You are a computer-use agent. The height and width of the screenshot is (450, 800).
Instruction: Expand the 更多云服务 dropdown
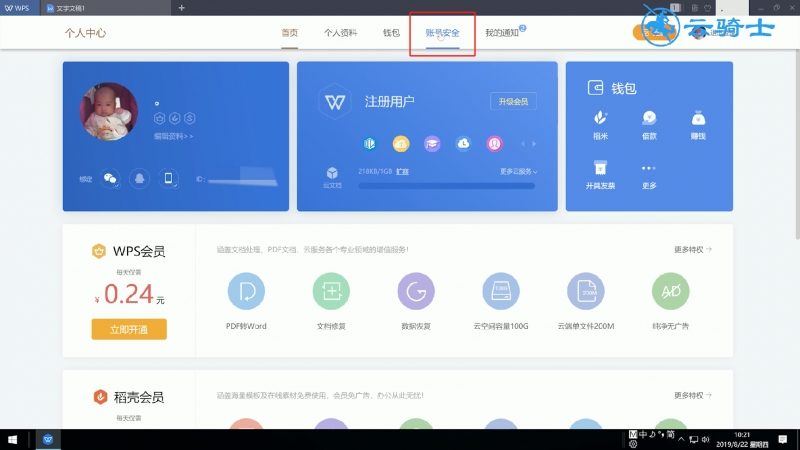[x=518, y=171]
